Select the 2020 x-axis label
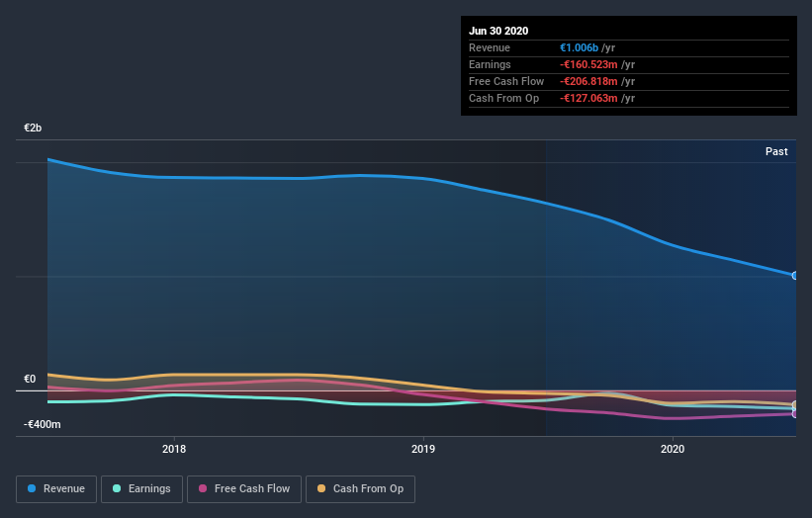812x518 pixels. pyautogui.click(x=673, y=449)
